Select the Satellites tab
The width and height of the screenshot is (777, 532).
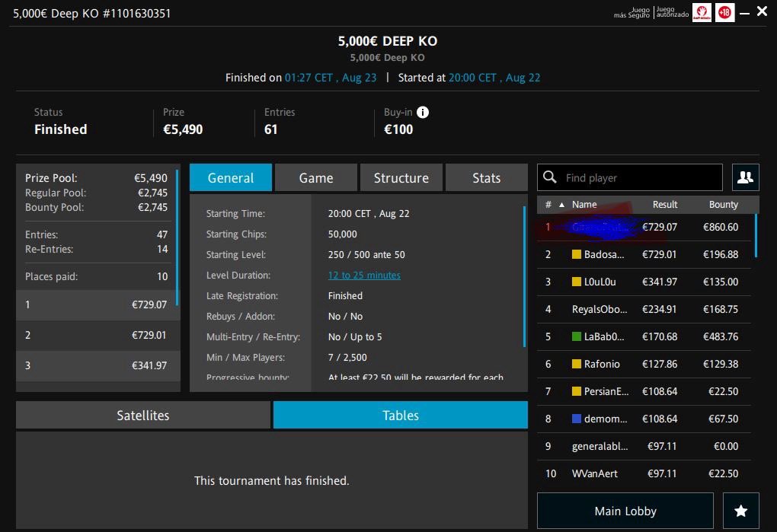[x=143, y=415]
